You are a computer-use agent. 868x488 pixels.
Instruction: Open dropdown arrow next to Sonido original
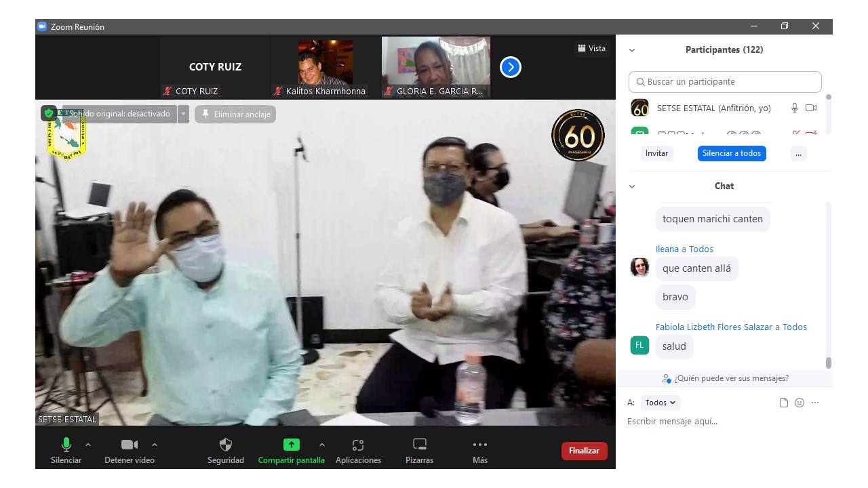(x=183, y=114)
